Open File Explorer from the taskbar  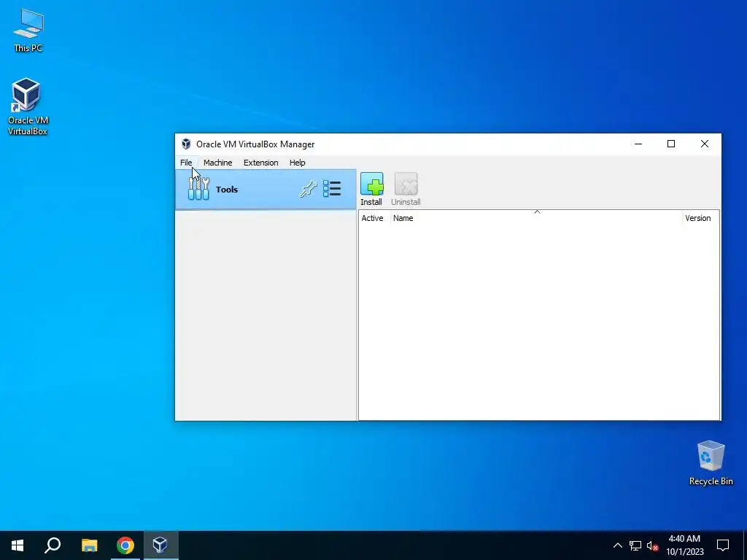click(x=89, y=545)
